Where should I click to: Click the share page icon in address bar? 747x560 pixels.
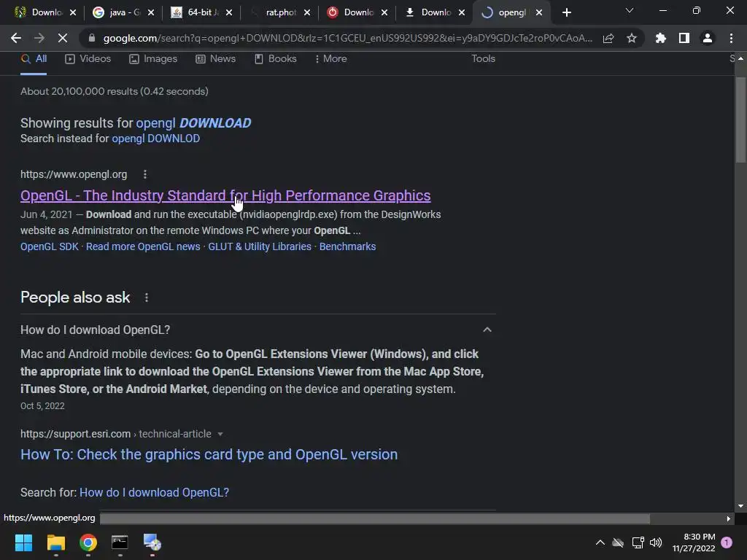608,38
